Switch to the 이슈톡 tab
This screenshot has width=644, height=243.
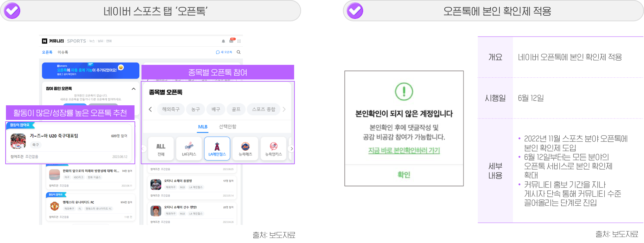click(63, 52)
